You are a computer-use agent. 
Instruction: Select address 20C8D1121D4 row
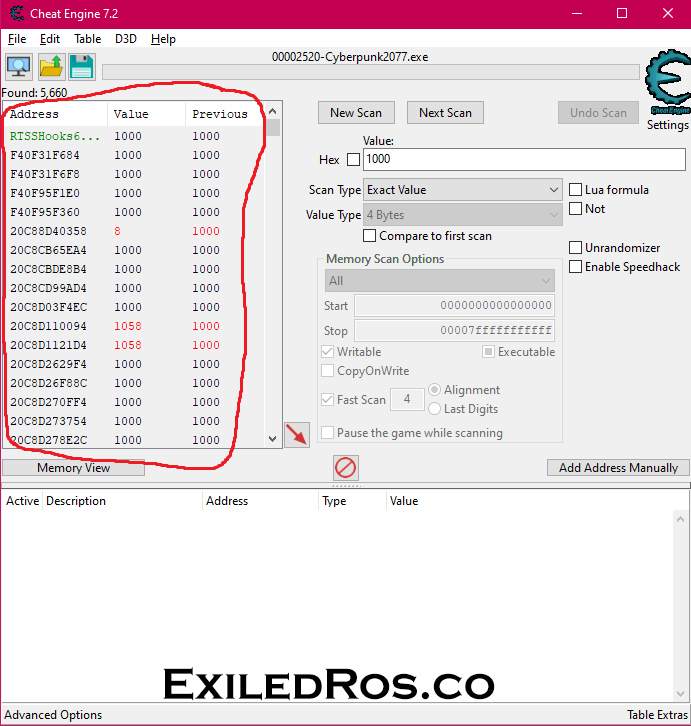[134, 345]
